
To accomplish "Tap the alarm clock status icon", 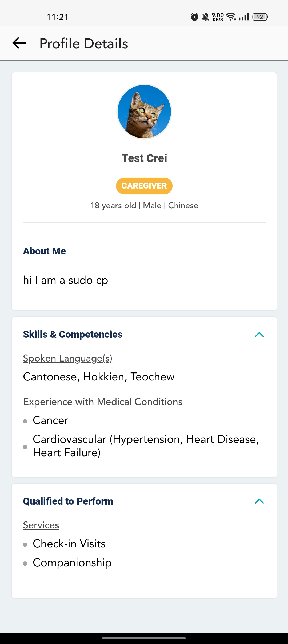I will click(195, 17).
